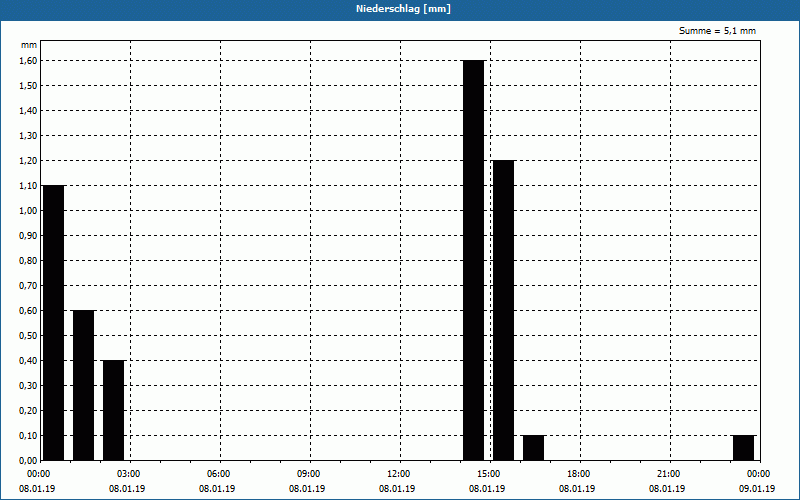Click the 09:00 x-axis time label
This screenshot has width=800, height=500.
click(x=309, y=474)
